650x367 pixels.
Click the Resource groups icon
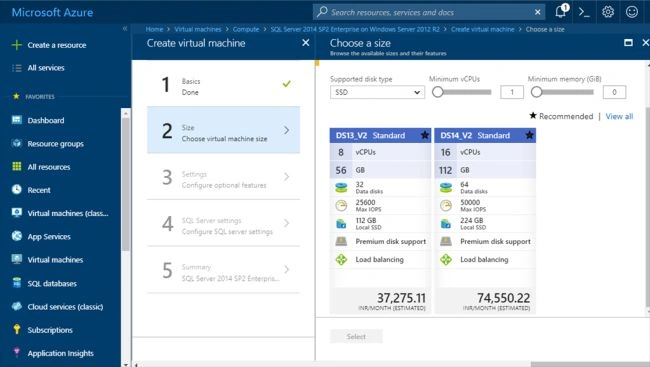(x=17, y=143)
